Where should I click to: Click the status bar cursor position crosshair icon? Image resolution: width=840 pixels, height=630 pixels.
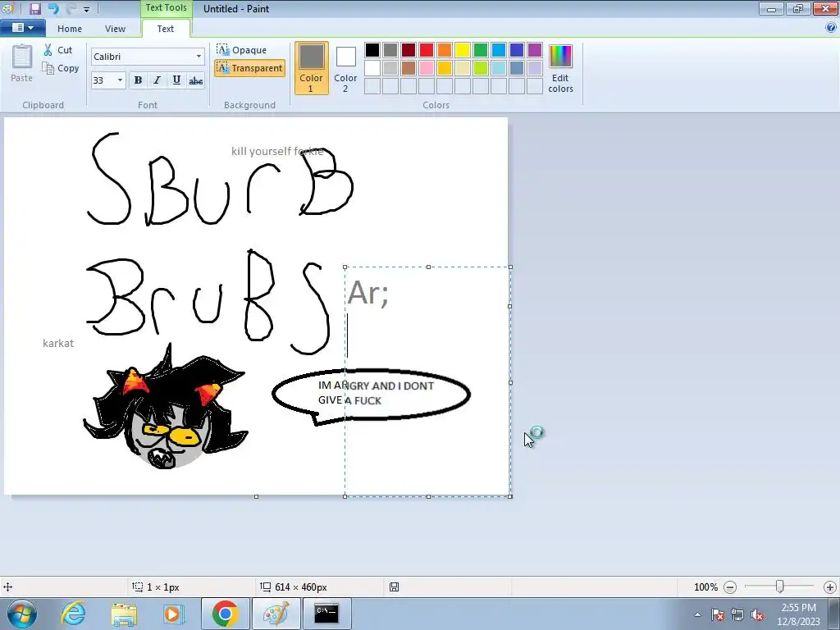click(x=8, y=587)
